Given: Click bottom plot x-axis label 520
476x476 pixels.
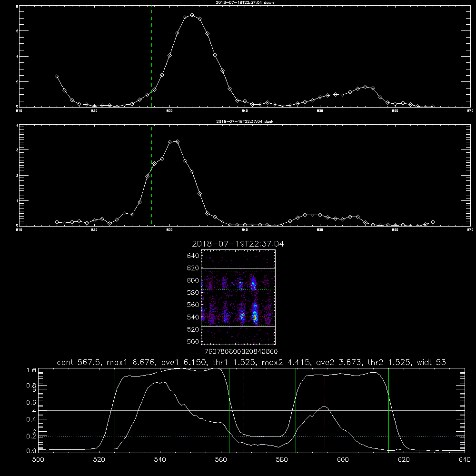Looking at the screenshot, I should [99, 460].
